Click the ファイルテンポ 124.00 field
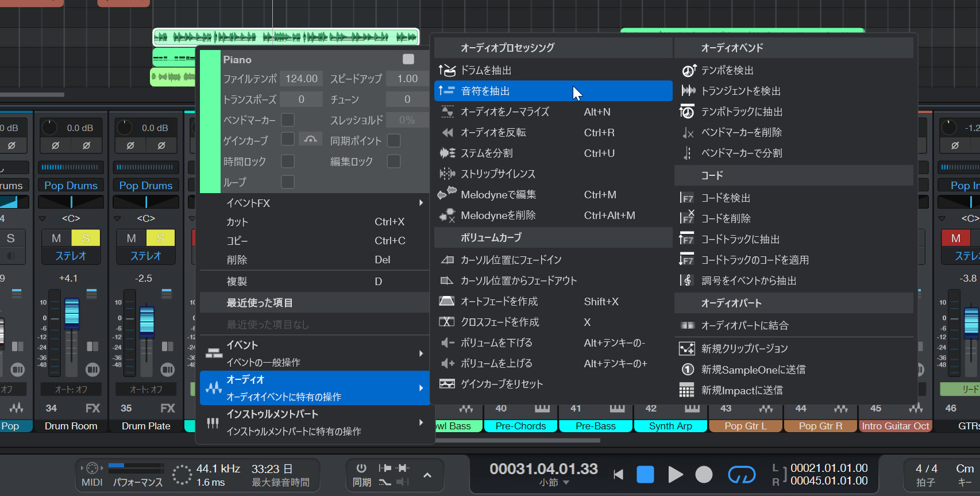 [x=302, y=79]
